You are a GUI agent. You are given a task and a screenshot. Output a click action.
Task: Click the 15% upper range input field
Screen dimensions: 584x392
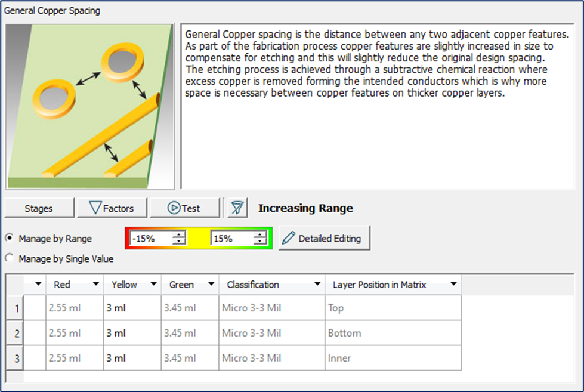pos(231,239)
